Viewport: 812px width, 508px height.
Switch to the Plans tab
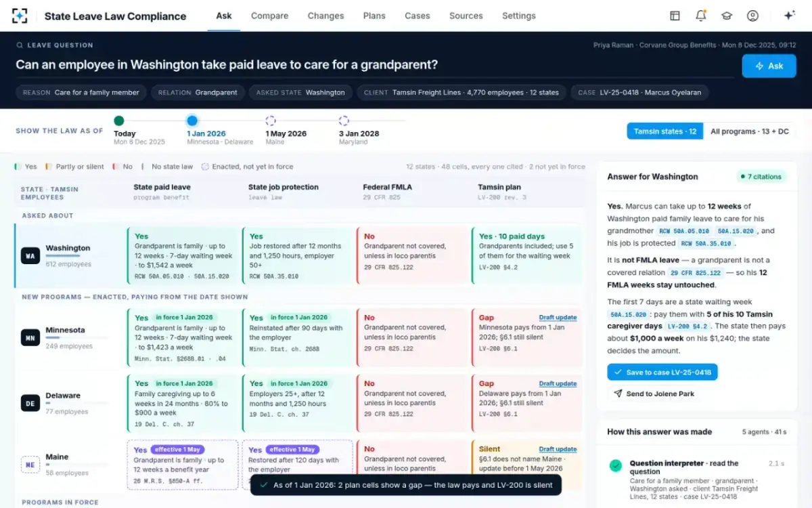(x=374, y=16)
